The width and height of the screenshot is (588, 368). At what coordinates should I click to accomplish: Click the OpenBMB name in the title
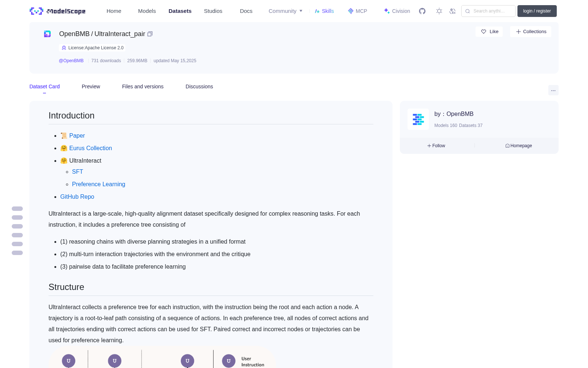point(74,34)
